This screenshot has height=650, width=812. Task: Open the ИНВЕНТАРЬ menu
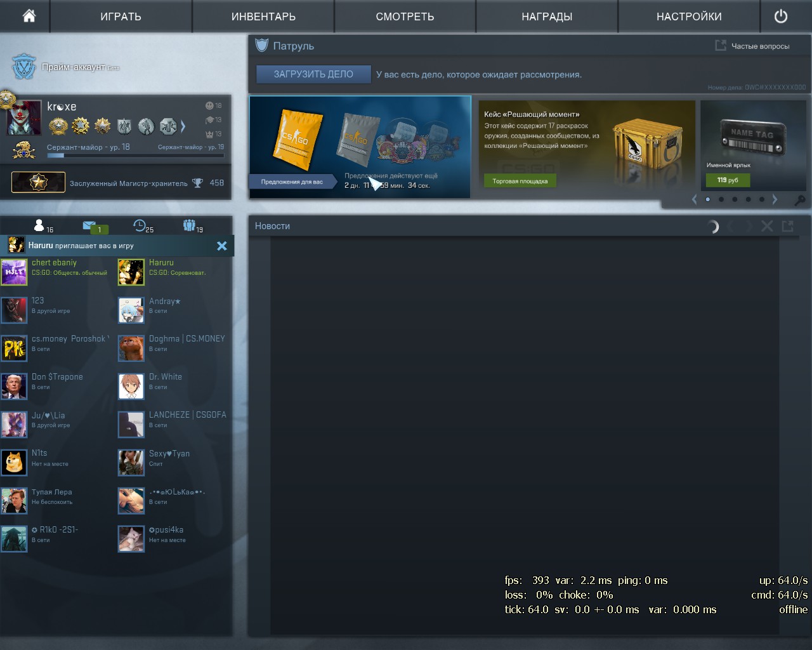[263, 17]
